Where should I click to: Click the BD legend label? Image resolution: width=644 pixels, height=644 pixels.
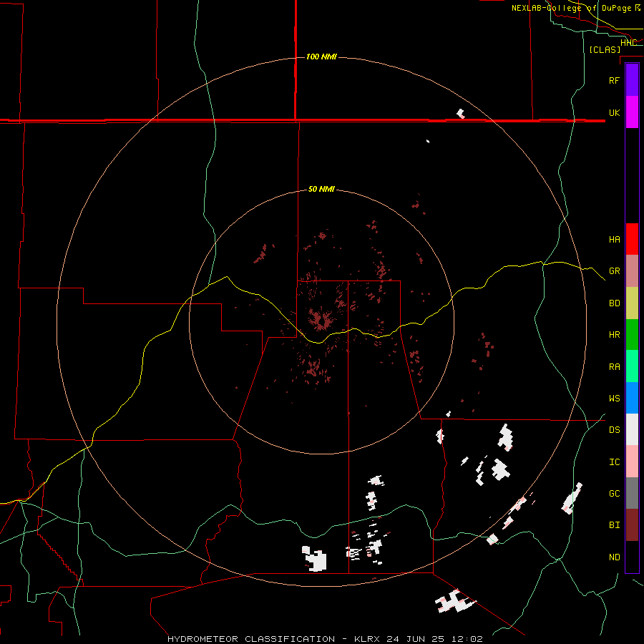tap(614, 303)
